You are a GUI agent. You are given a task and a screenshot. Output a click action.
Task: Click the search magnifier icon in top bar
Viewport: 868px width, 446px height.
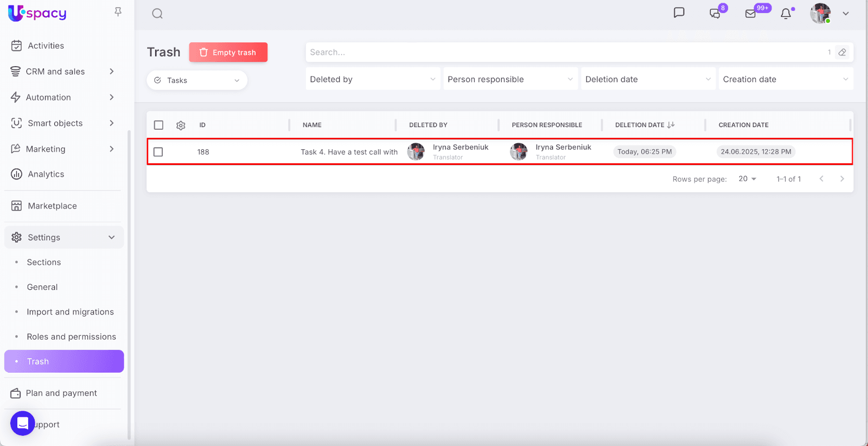point(157,14)
